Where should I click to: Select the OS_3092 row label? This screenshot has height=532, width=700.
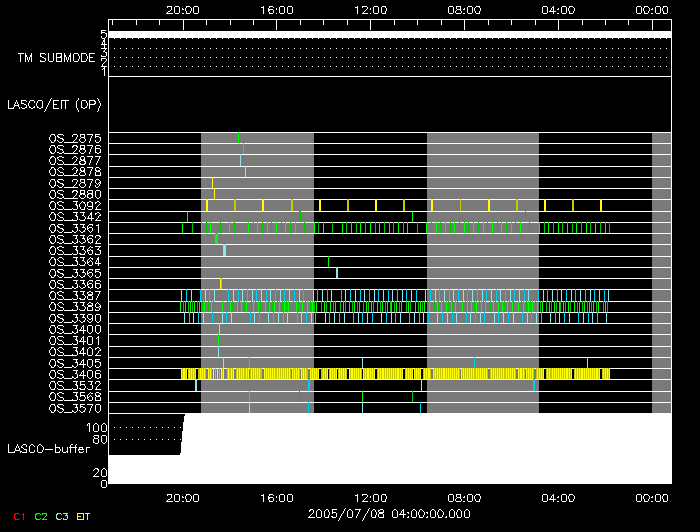coord(75,206)
